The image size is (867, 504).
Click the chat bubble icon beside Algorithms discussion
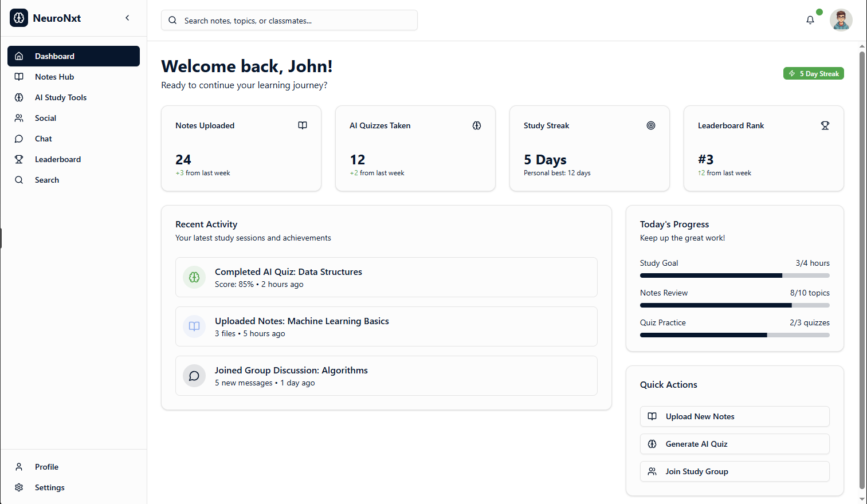pos(194,376)
